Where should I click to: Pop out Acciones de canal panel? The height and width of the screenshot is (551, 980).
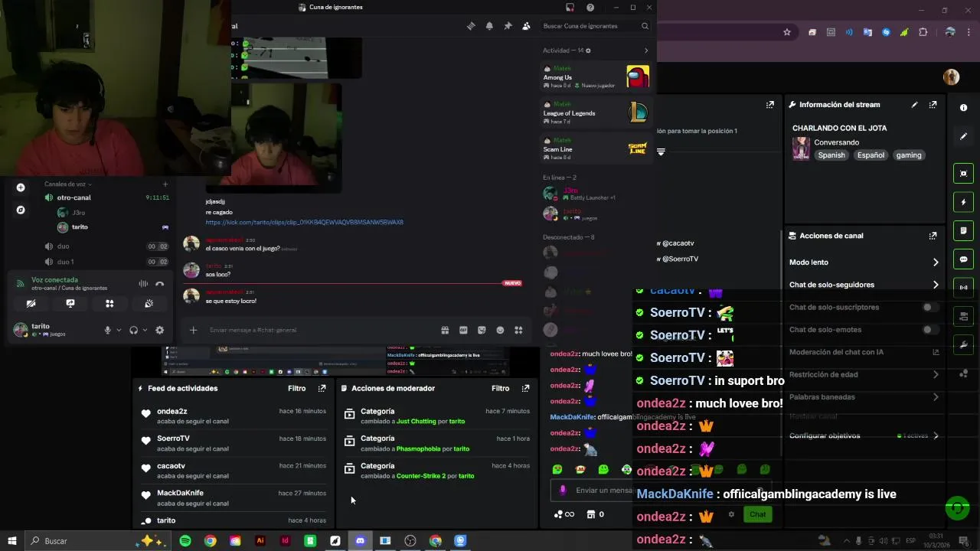point(933,236)
